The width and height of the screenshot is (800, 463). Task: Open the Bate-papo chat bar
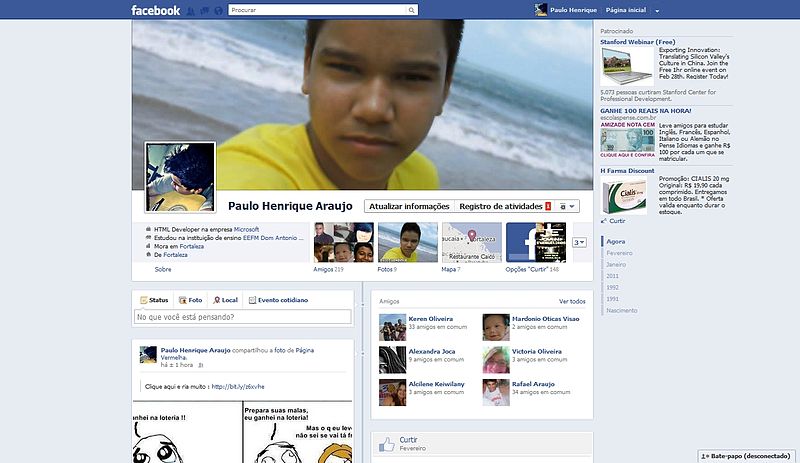click(748, 456)
